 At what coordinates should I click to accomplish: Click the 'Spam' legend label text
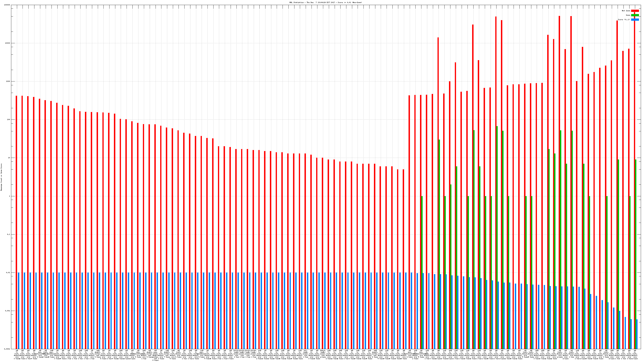pyautogui.click(x=628, y=15)
